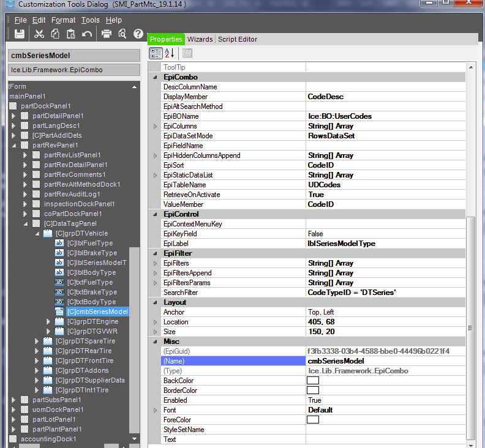Open the Tools menu
The height and width of the screenshot is (448, 485).
click(x=91, y=20)
